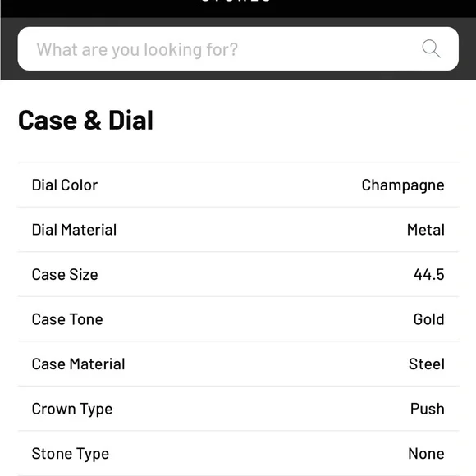
Task: Select the Case Material label
Action: pos(78,364)
